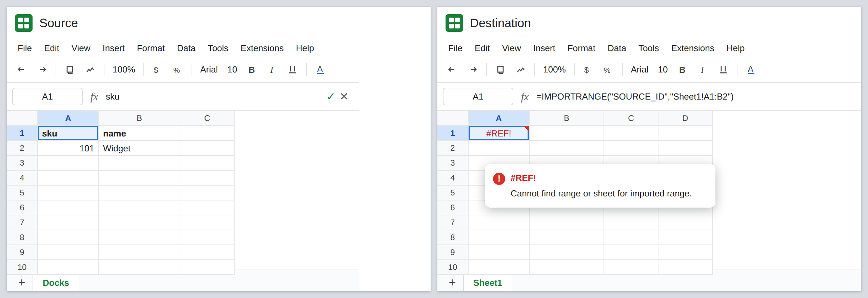Image resolution: width=868 pixels, height=298 pixels.
Task: Open Arial font dropdown in Source
Action: 209,69
